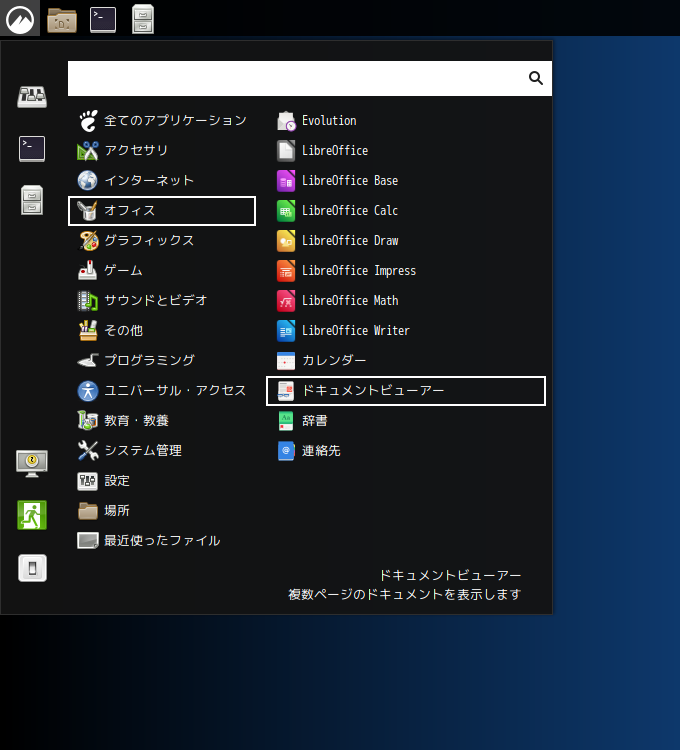The image size is (680, 750).
Task: Open the サウンドとビデオ category
Action: [162, 300]
